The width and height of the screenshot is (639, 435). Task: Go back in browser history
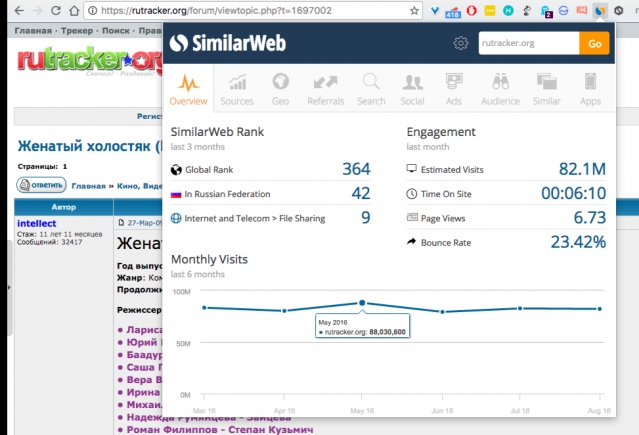coord(19,11)
